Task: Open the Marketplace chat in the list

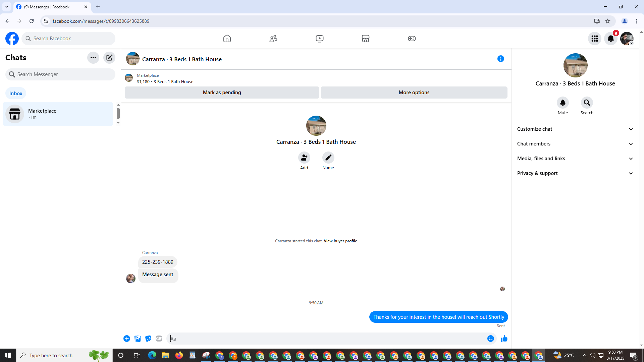Action: (58, 114)
